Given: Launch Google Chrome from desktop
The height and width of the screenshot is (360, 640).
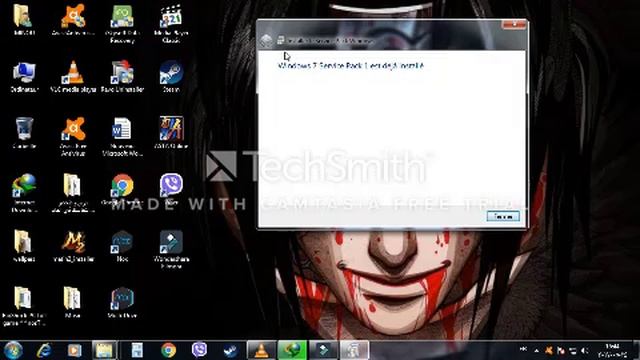Looking at the screenshot, I should click(x=122, y=190).
